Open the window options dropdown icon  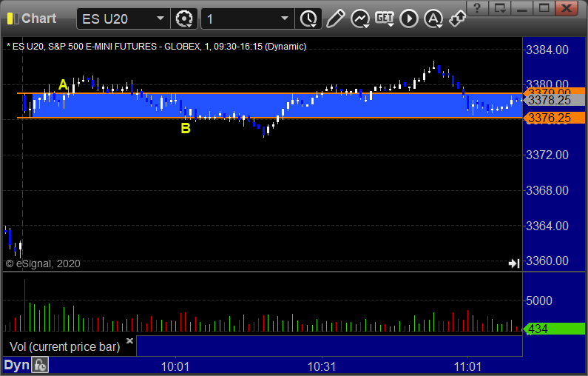(500, 8)
